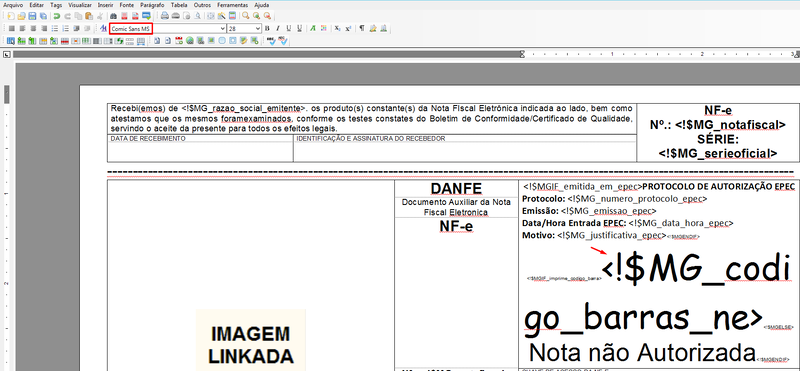Open font dialog with the stylized A icon
Viewport: 800px width, 371px height.
103,28
